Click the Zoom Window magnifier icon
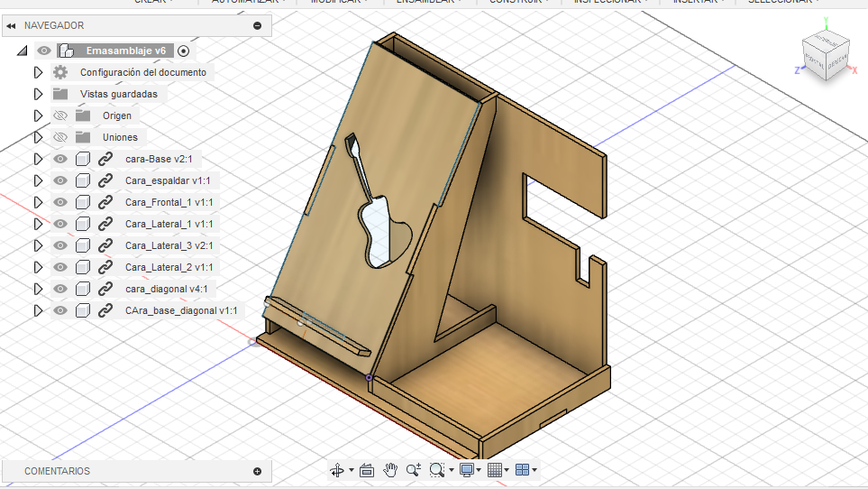Viewport: 868px width, 489px height. pos(437,470)
